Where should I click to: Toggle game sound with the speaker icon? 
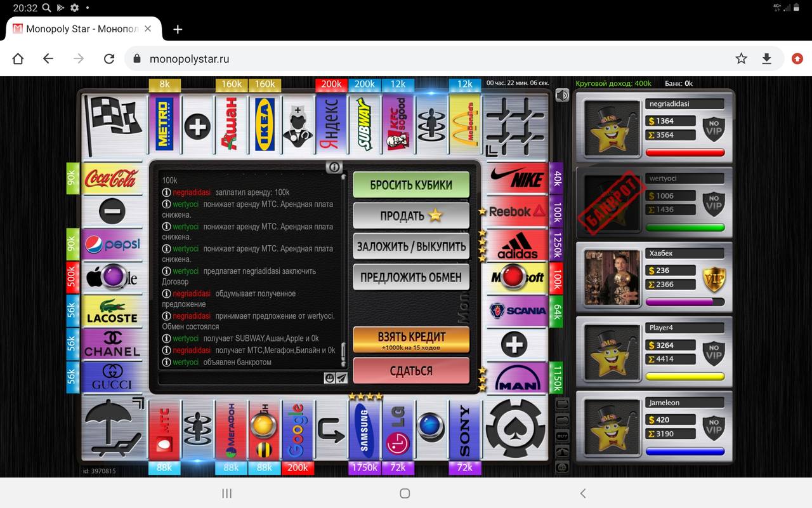click(561, 95)
